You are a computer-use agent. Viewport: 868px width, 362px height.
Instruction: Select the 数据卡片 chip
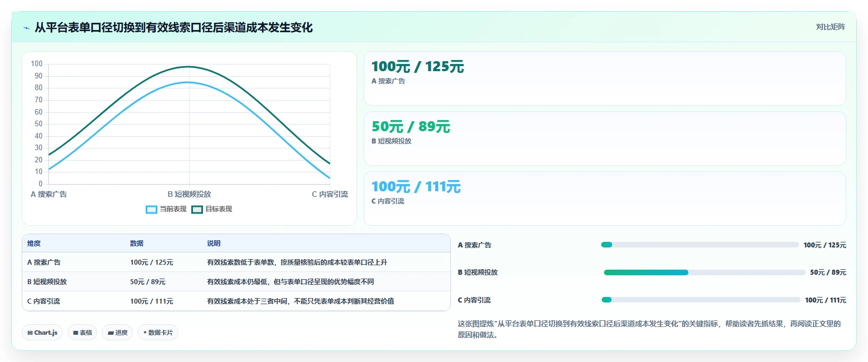pos(158,333)
